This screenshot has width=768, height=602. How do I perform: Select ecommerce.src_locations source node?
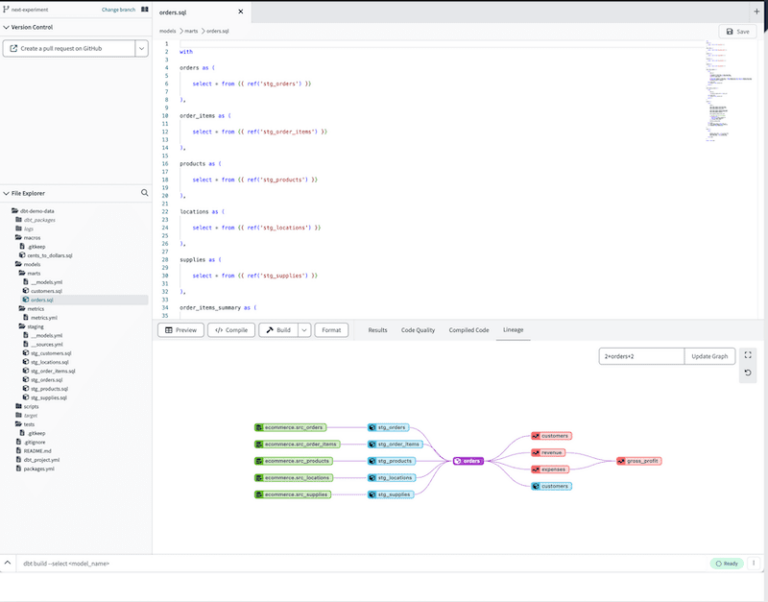[294, 478]
